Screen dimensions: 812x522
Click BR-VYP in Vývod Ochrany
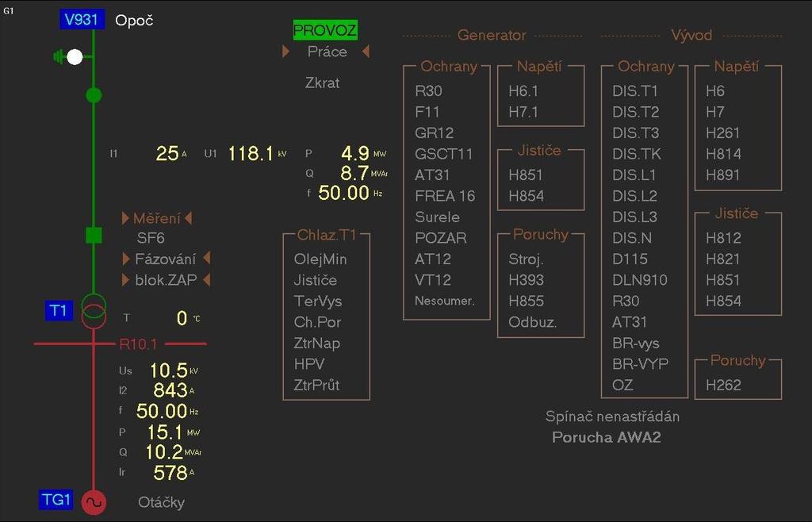640,364
